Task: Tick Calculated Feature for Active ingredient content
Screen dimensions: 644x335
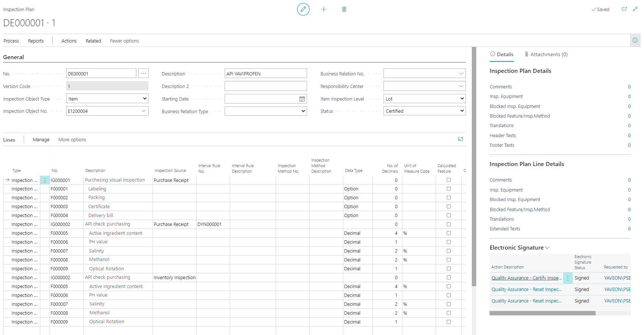Action: [449, 233]
